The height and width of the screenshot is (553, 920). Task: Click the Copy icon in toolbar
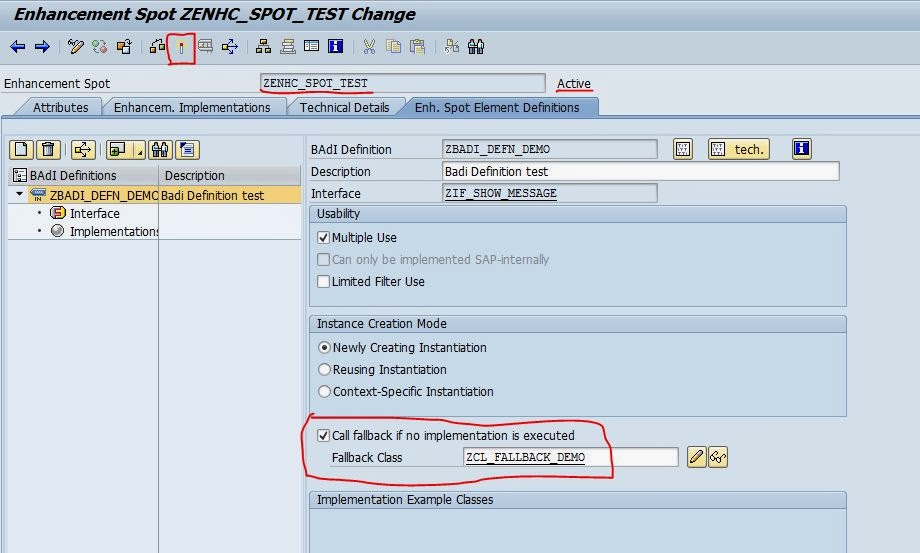tap(393, 47)
